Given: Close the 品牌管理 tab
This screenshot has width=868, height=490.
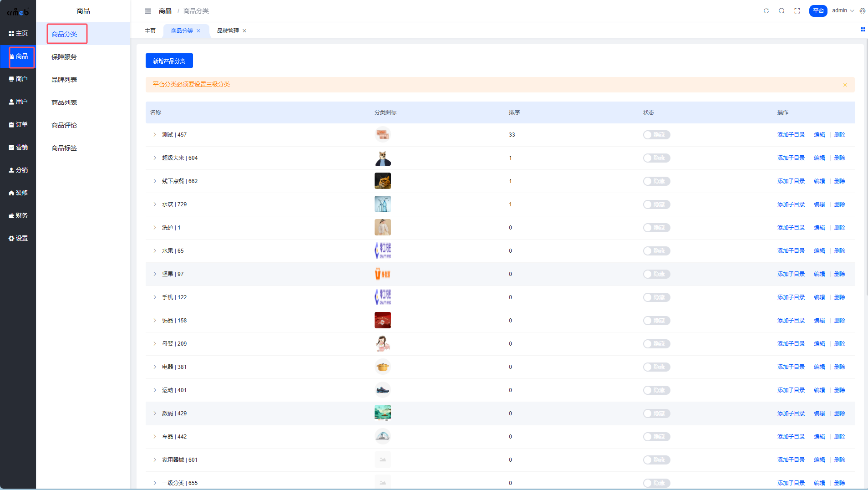Looking at the screenshot, I should tap(244, 31).
